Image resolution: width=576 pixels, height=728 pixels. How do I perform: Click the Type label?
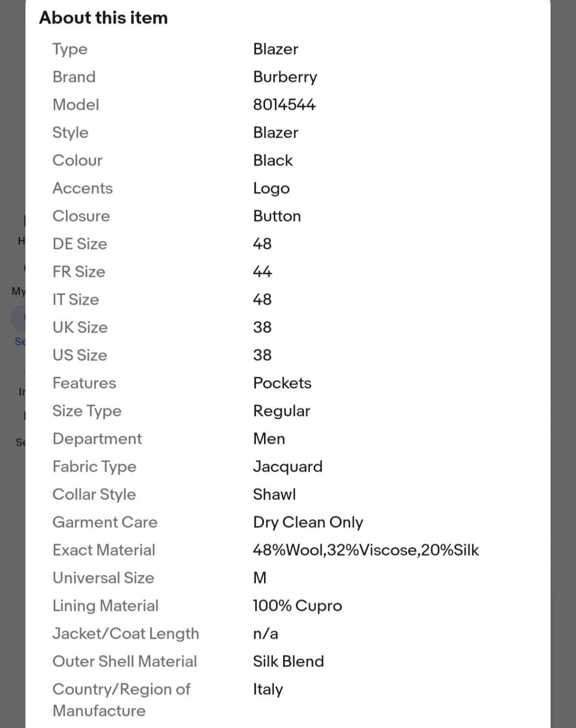coord(70,49)
